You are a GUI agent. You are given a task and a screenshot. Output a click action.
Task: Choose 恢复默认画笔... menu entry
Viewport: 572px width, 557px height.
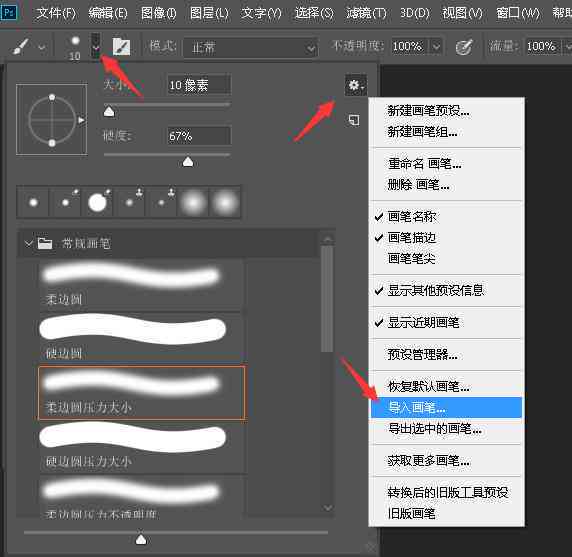tap(447, 386)
